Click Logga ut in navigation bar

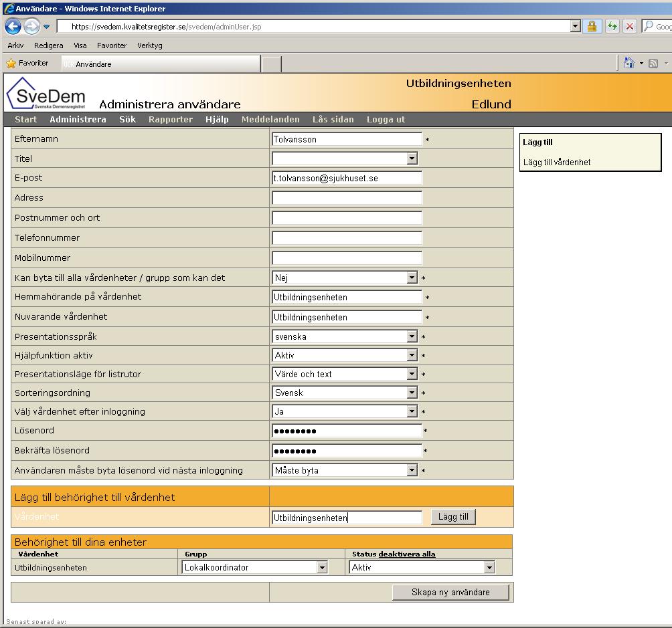pyautogui.click(x=386, y=120)
